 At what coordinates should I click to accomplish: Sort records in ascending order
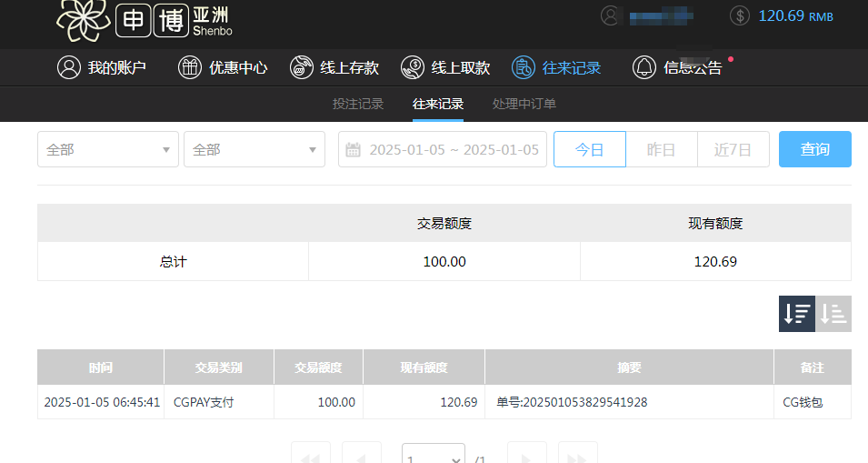tap(833, 314)
